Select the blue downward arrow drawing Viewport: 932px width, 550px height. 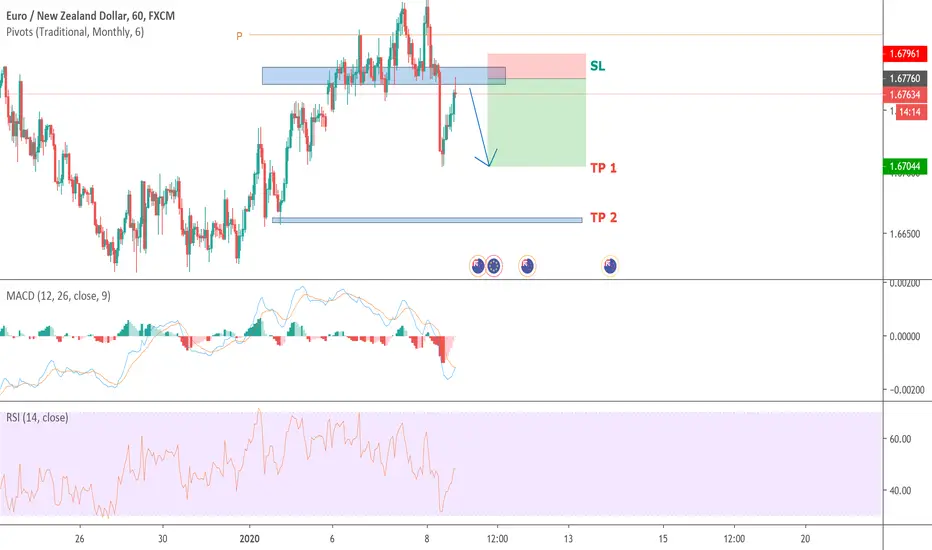pos(483,127)
